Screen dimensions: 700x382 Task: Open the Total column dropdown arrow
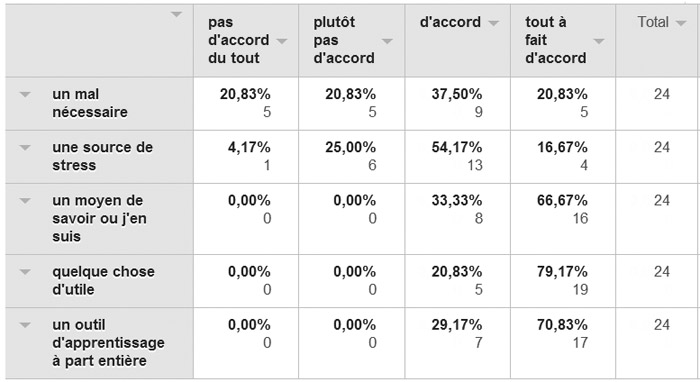coord(681,23)
